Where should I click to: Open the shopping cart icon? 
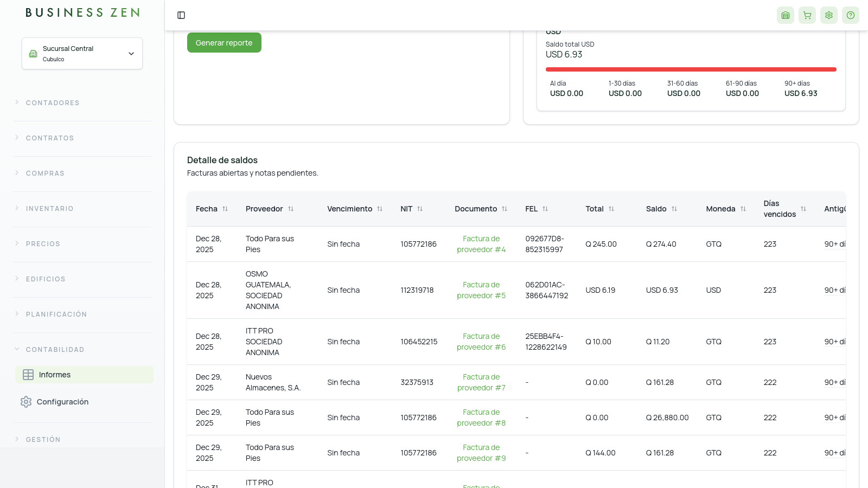(x=807, y=15)
